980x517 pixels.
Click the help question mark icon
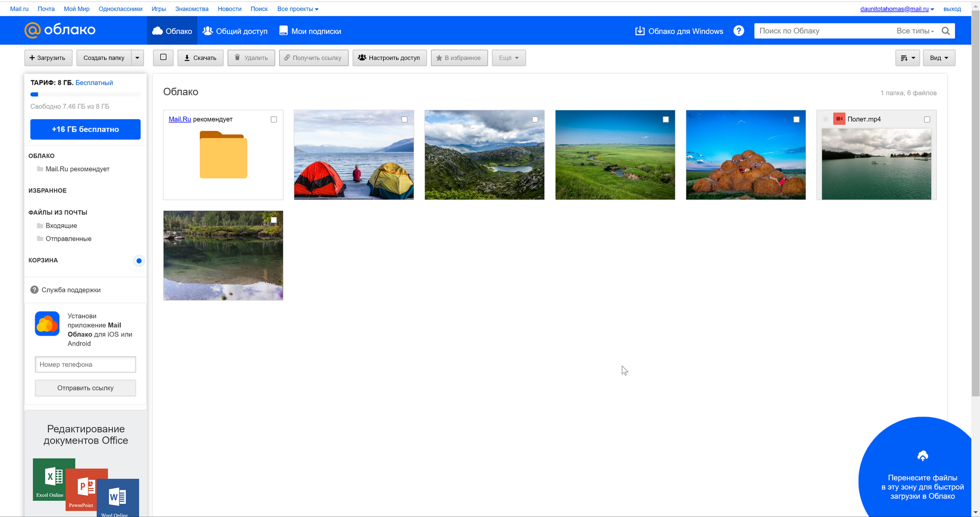point(738,30)
